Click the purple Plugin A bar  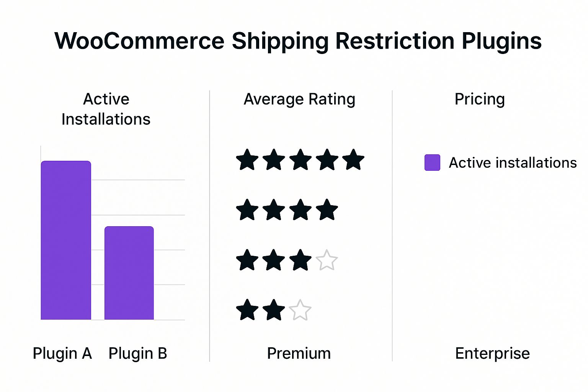66,240
